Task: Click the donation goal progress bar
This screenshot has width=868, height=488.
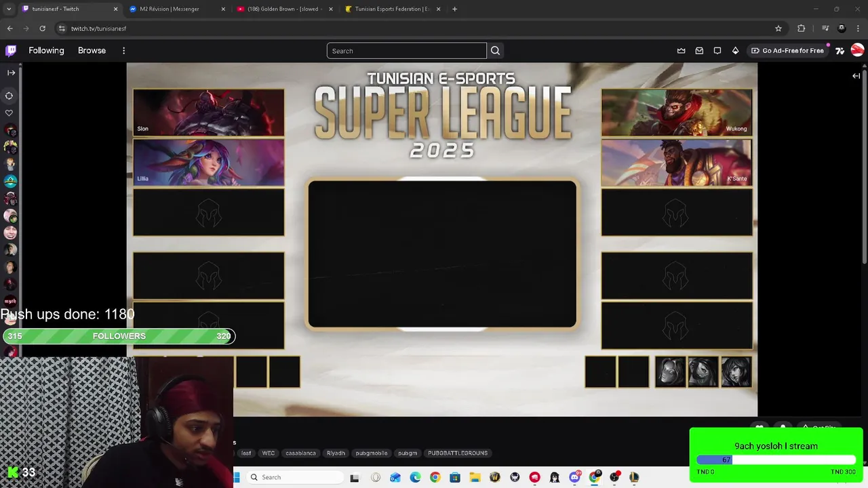Action: (776, 460)
